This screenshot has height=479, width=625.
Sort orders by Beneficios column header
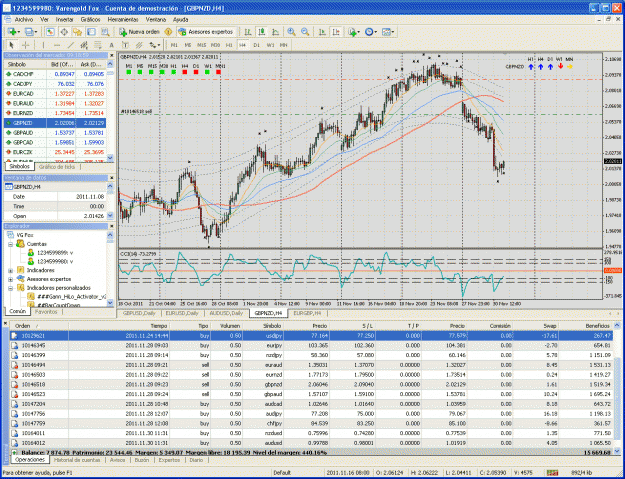585,326
